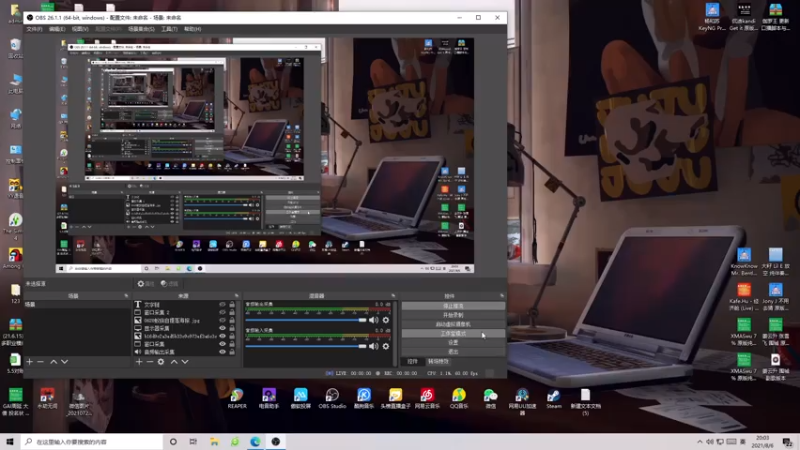
Task: Open Task View on the taskbar
Action: [193, 442]
